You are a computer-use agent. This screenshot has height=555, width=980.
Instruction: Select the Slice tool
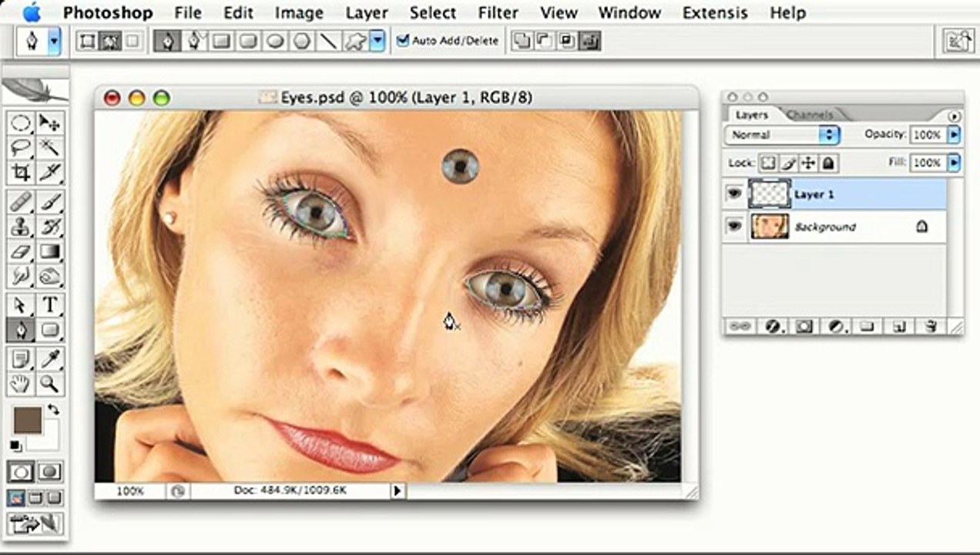coord(50,171)
